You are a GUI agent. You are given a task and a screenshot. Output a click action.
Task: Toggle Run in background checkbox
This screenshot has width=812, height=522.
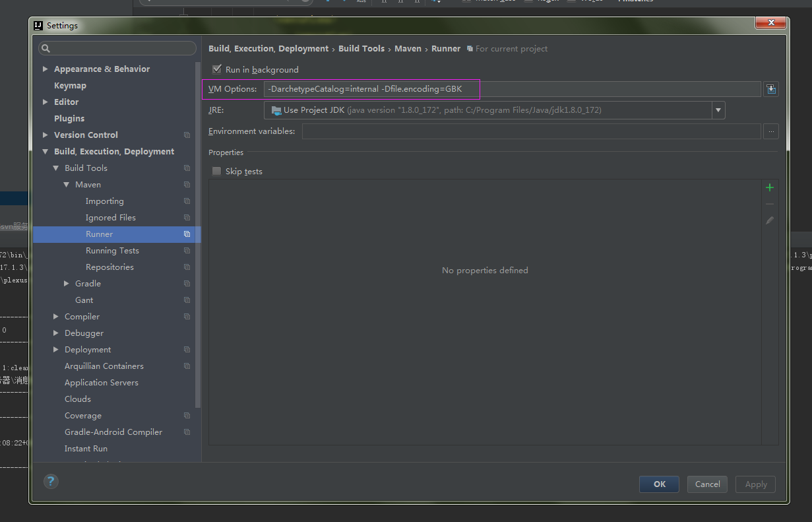pyautogui.click(x=216, y=69)
